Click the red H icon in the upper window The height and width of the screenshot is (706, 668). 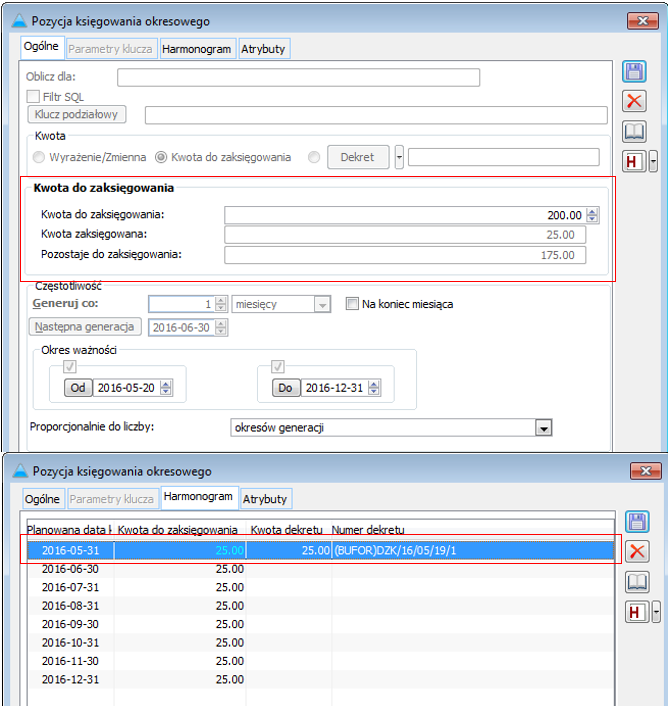633,162
